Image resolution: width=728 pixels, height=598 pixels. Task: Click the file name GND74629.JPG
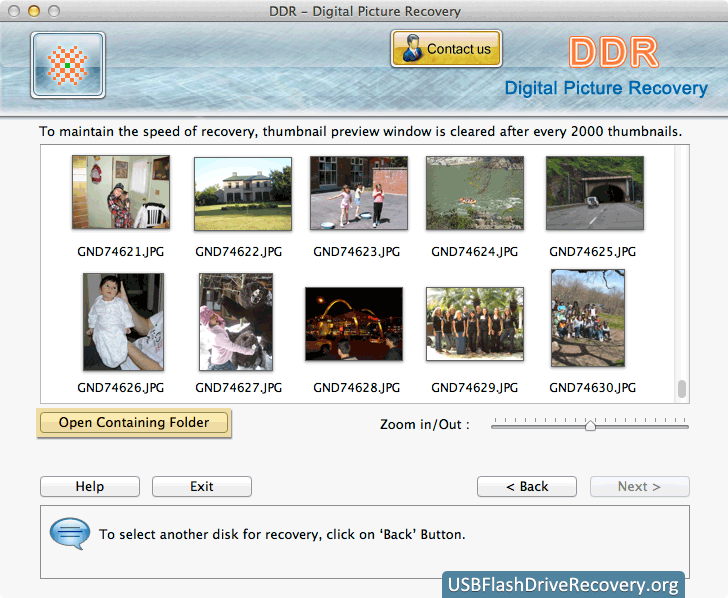(474, 388)
